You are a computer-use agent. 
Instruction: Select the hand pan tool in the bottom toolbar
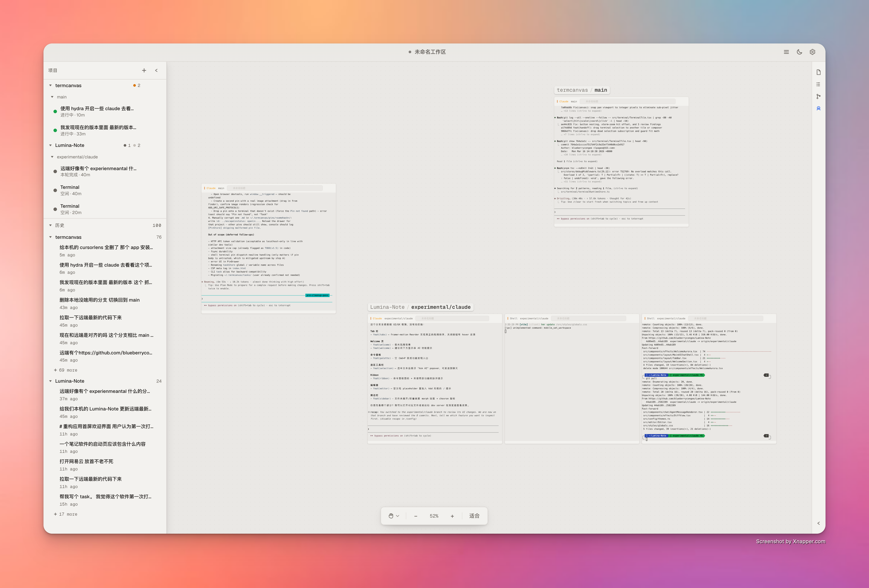pos(391,516)
